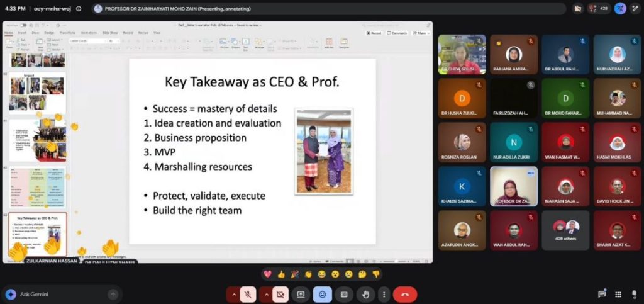Open the Shapes gallery in ribbon
The width and height of the screenshot is (644, 304).
pyautogui.click(x=235, y=43)
